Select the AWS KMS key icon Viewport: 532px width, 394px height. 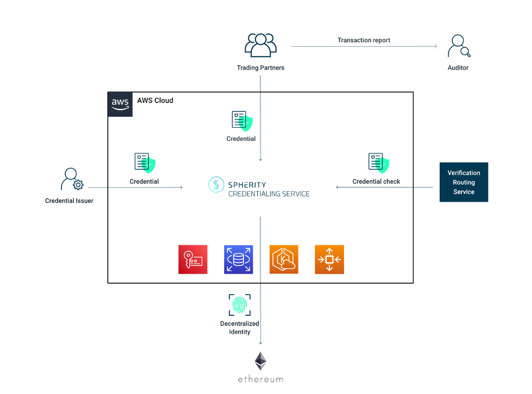[193, 259]
